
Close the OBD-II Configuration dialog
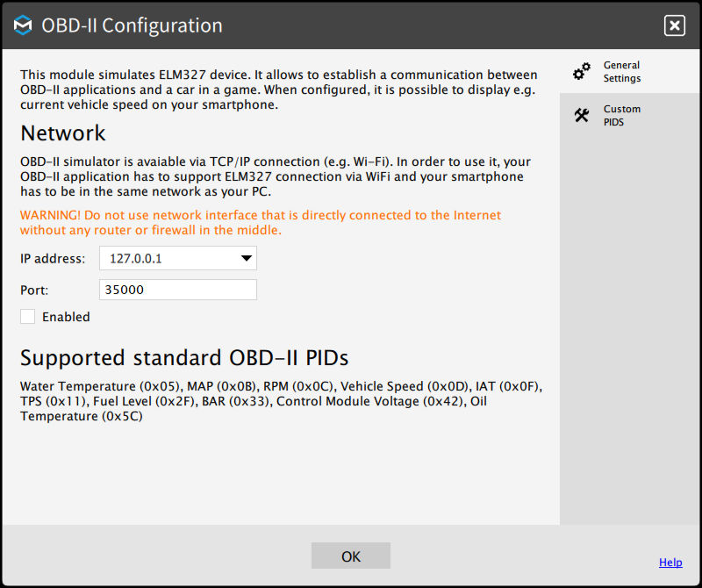point(674,25)
